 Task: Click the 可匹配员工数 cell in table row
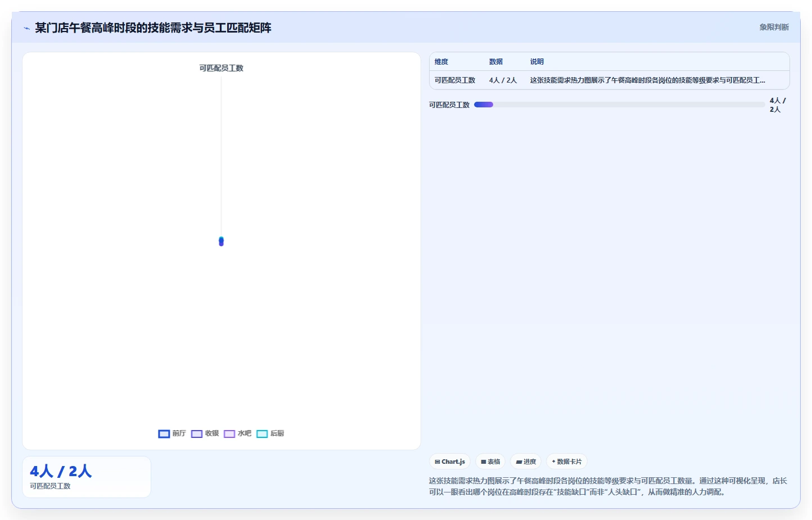pyautogui.click(x=455, y=80)
